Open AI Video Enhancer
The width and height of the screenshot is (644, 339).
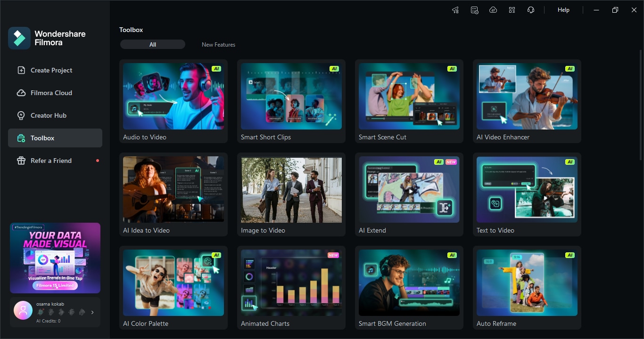click(527, 101)
